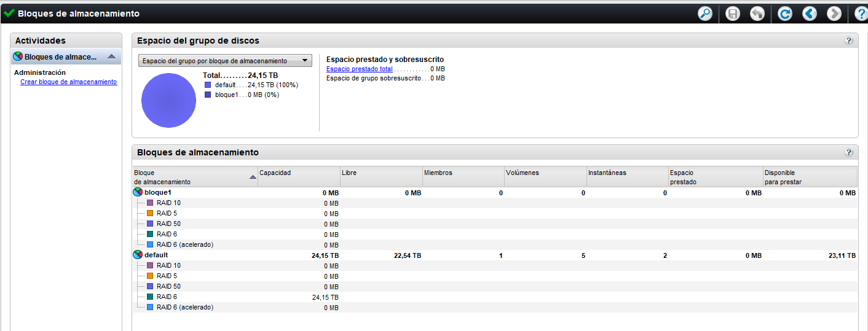Click the 22,54 TB Libre value for default
868x331 pixels.
(x=408, y=255)
